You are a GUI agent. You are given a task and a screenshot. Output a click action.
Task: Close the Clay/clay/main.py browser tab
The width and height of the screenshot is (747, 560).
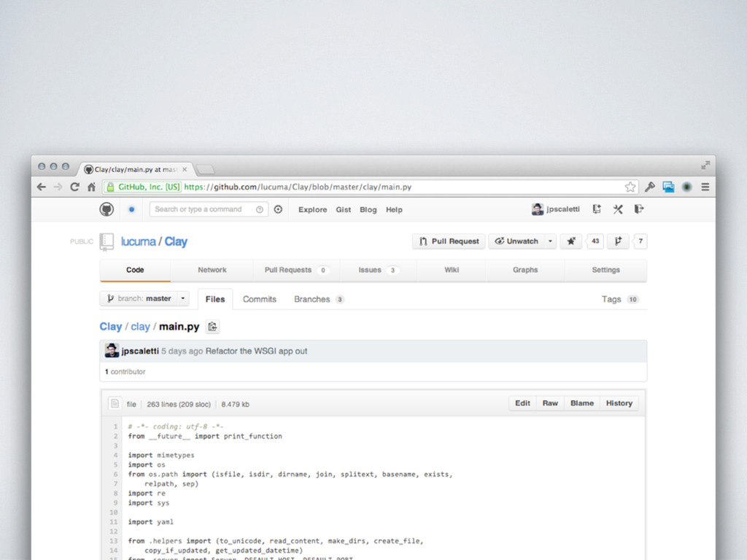[185, 169]
